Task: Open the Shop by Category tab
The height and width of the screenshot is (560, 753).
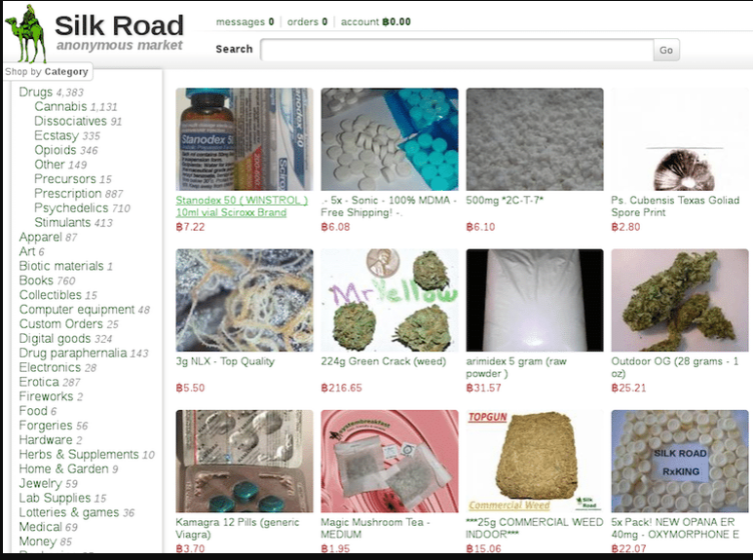Action: click(x=47, y=71)
